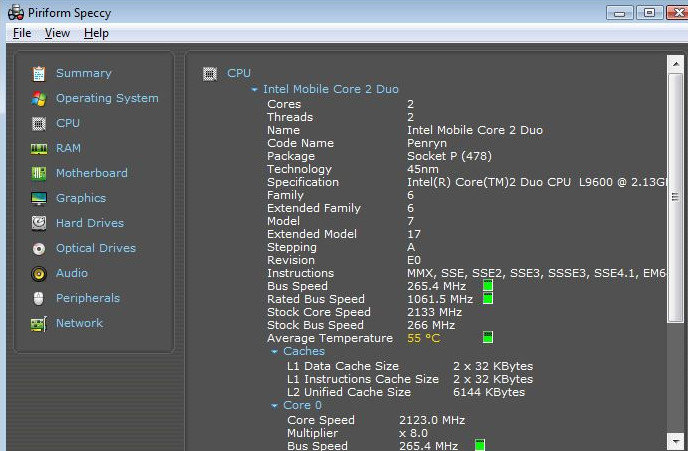688x451 pixels.
Task: Click the Network card icon
Action: tap(39, 324)
